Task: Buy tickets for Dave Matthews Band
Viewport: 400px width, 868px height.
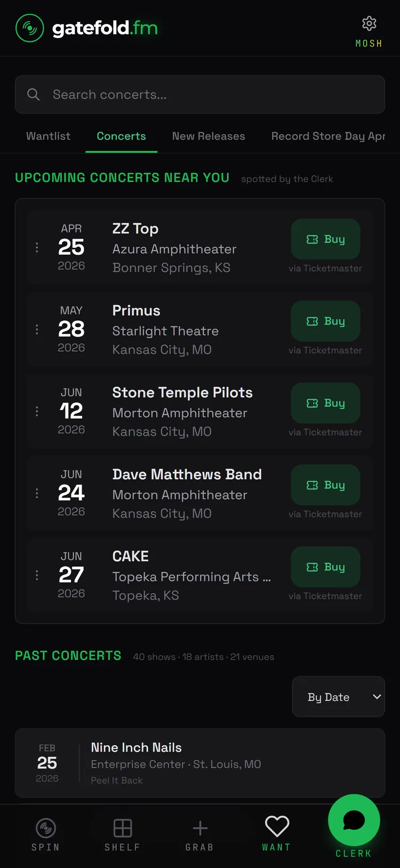Action: coord(325,485)
